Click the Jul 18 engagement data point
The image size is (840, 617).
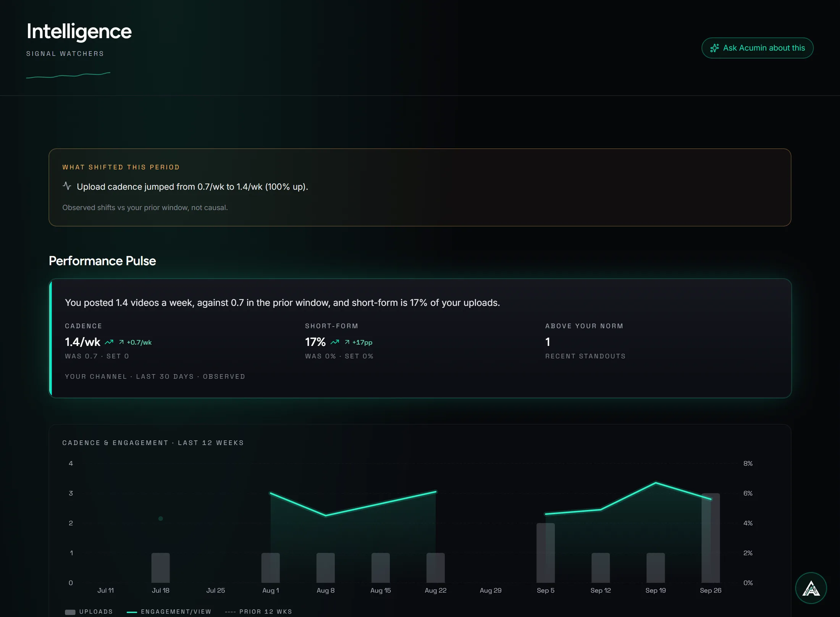point(161,518)
